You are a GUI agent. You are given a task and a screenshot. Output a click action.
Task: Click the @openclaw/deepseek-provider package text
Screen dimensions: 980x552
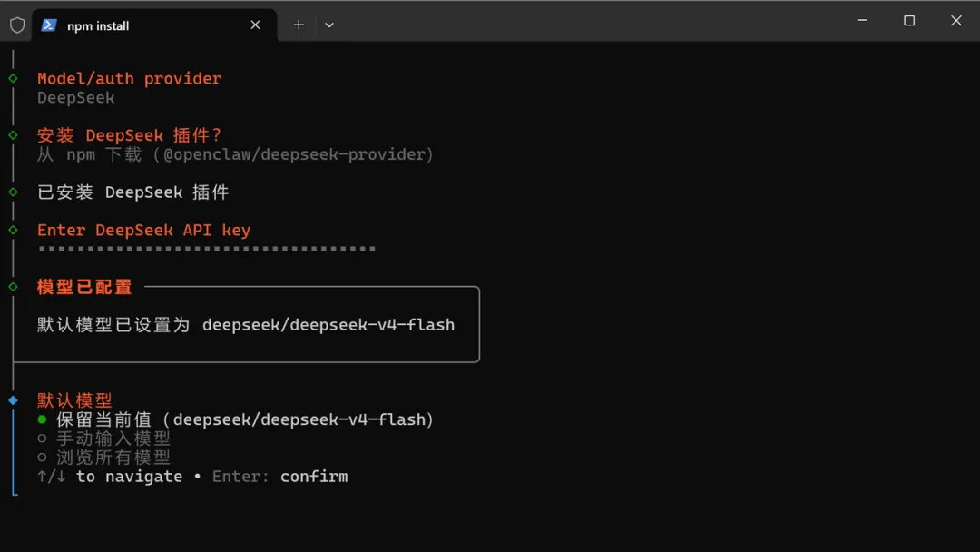click(x=294, y=154)
